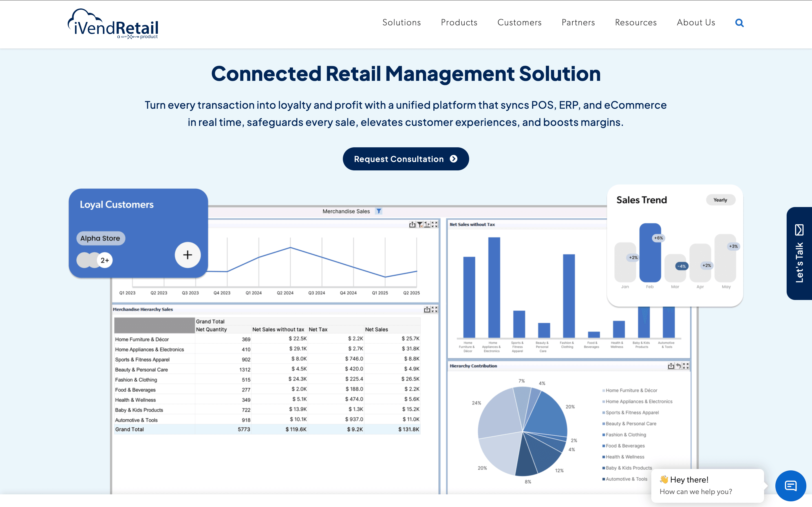Toggle sort order on the Net Sales chart

tap(427, 224)
